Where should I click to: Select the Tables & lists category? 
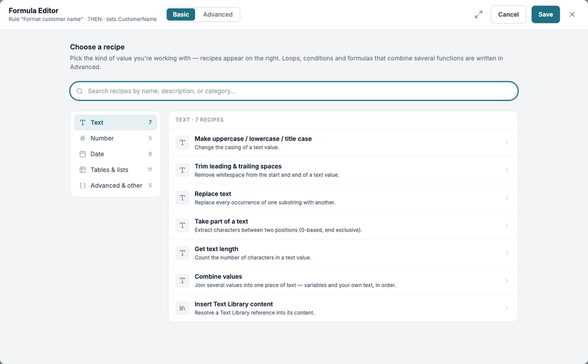point(115,170)
